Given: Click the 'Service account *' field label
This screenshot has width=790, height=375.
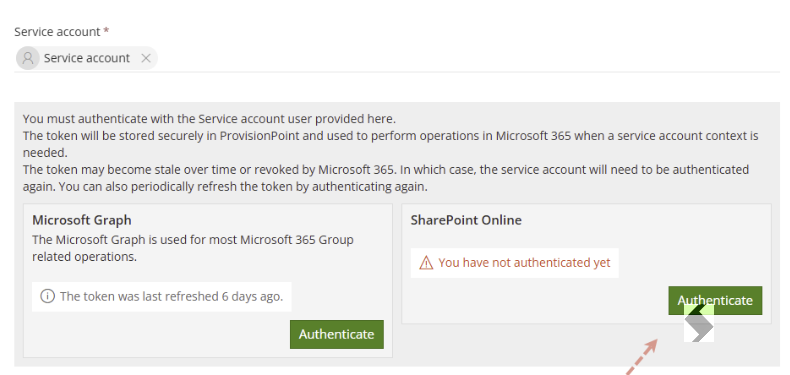Looking at the screenshot, I should coord(61,32).
